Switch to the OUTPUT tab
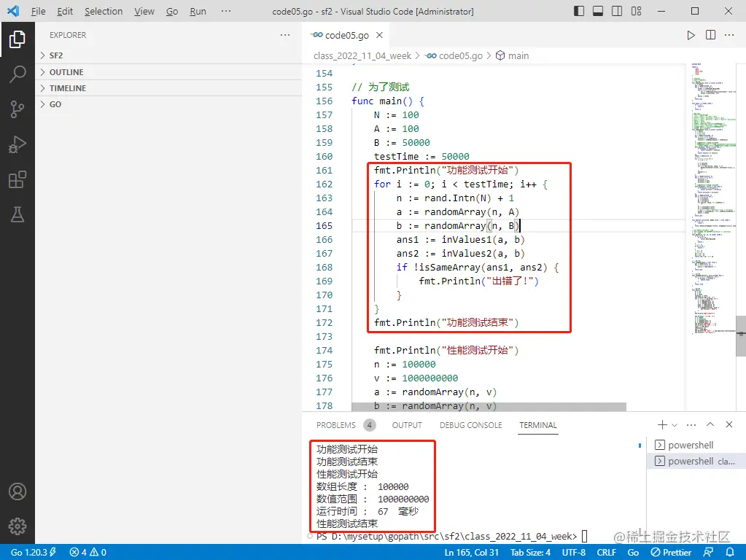746x560 pixels. [x=407, y=425]
